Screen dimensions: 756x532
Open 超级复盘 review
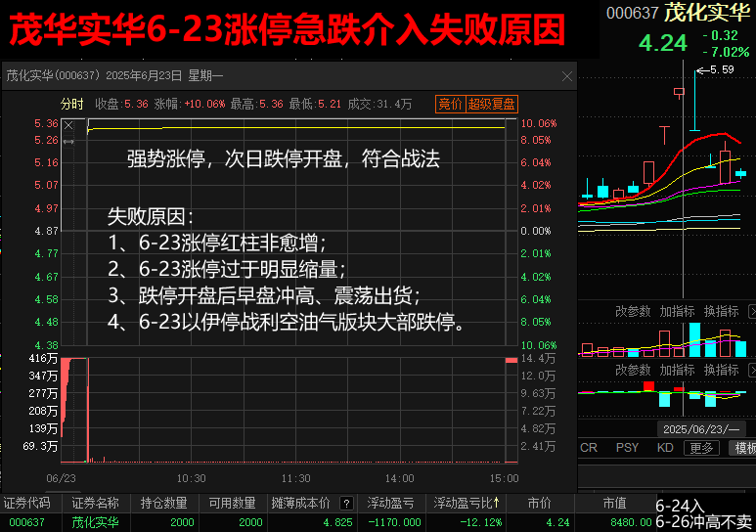tap(491, 104)
